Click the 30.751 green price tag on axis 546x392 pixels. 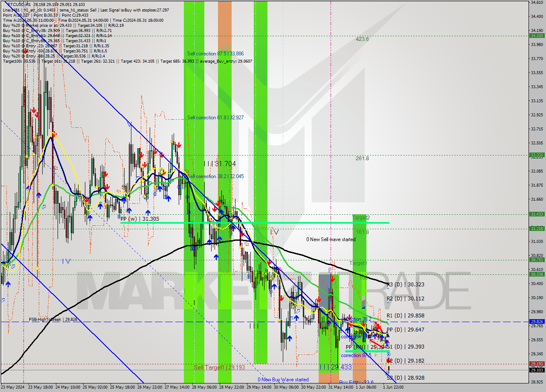(537, 260)
